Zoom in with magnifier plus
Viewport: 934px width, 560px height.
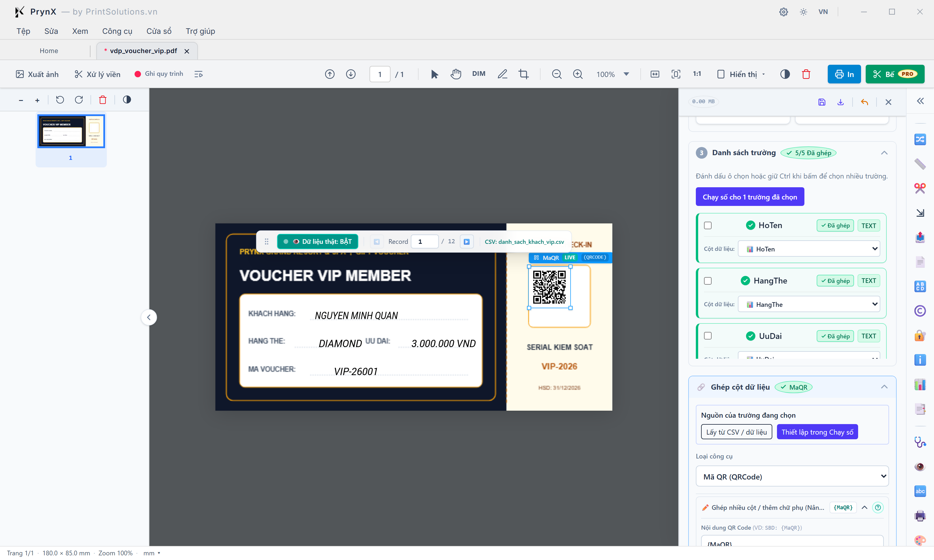578,74
